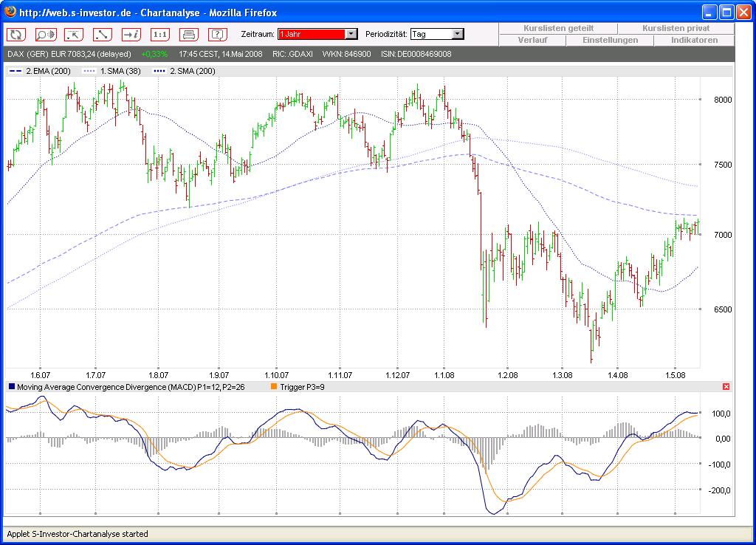Click the Trigger P3=9 legend label
Viewport: 756px width, 545px height.
302,387
